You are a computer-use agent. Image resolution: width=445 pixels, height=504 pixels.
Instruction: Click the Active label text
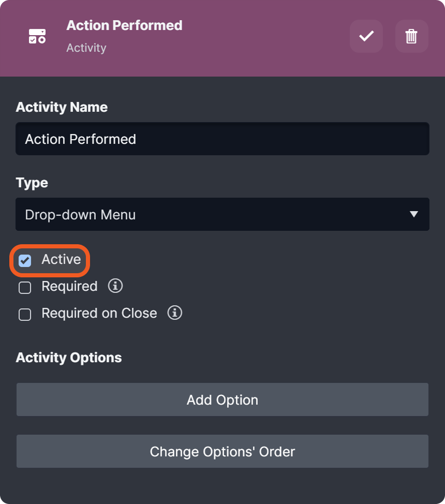click(61, 259)
